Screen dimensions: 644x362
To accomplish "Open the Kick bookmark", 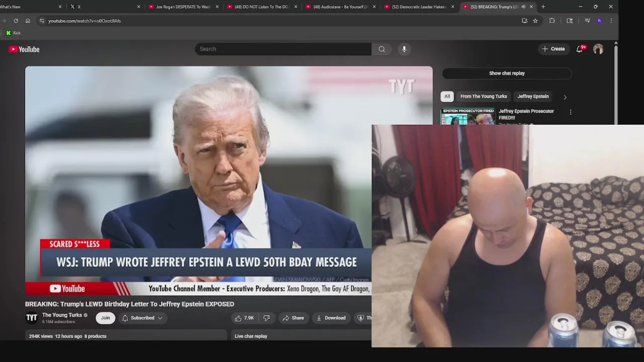I will click(x=13, y=33).
